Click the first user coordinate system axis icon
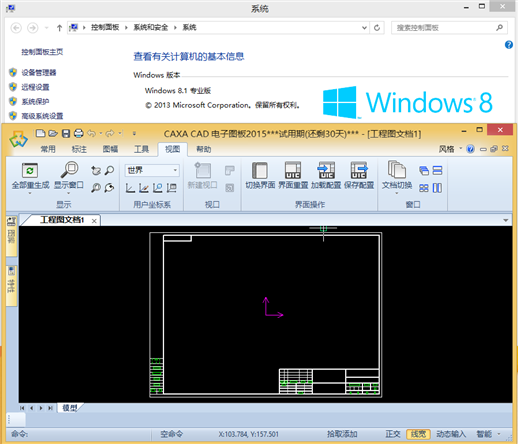The image size is (518, 444). tap(130, 188)
